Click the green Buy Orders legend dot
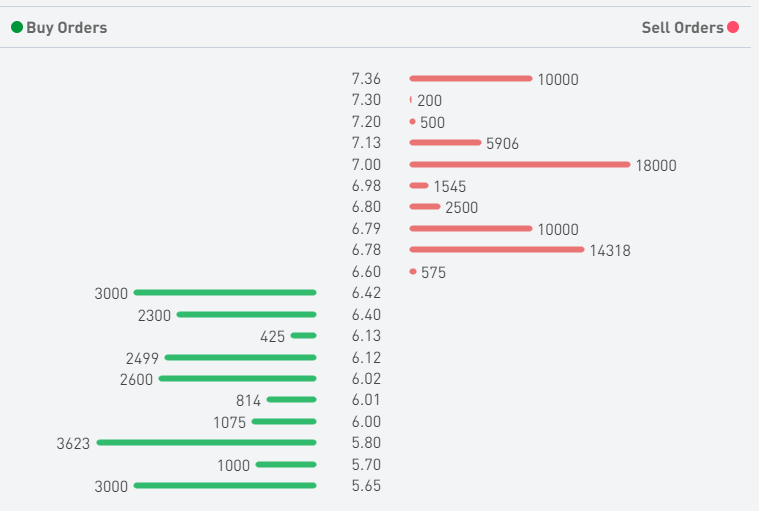Image resolution: width=759 pixels, height=511 pixels. (17, 28)
